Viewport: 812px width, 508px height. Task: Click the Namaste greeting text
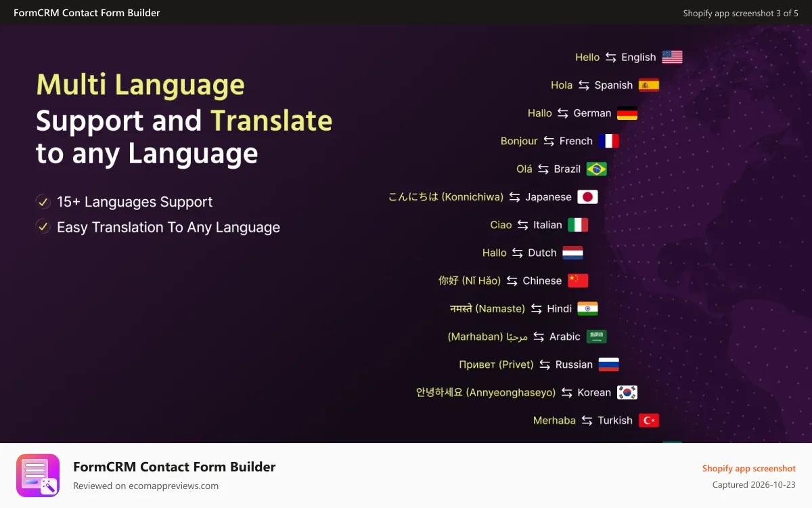pyautogui.click(x=488, y=309)
